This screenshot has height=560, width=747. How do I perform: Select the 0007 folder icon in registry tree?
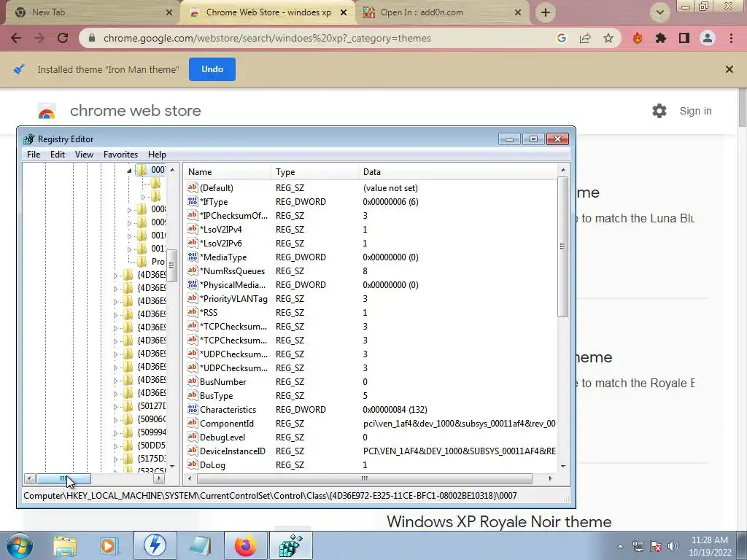point(142,170)
